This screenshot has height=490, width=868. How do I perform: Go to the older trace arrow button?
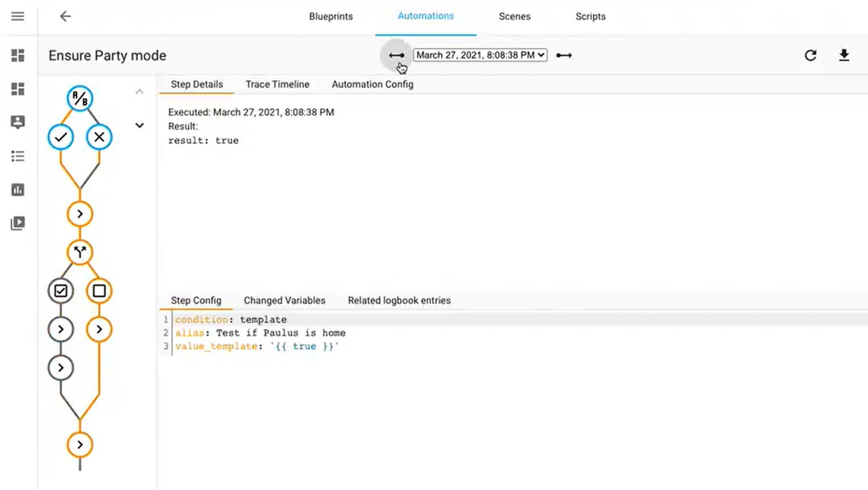[x=397, y=55]
